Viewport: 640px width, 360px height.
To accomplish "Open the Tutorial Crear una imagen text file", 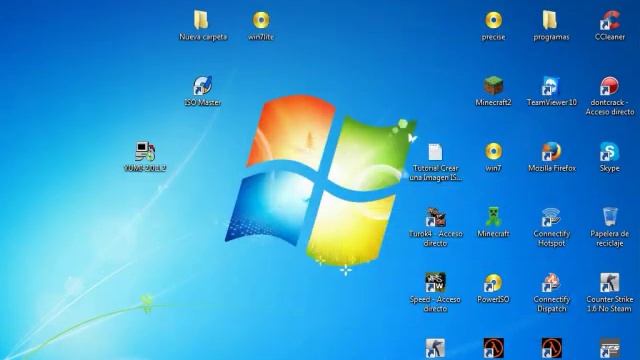I will 435,151.
